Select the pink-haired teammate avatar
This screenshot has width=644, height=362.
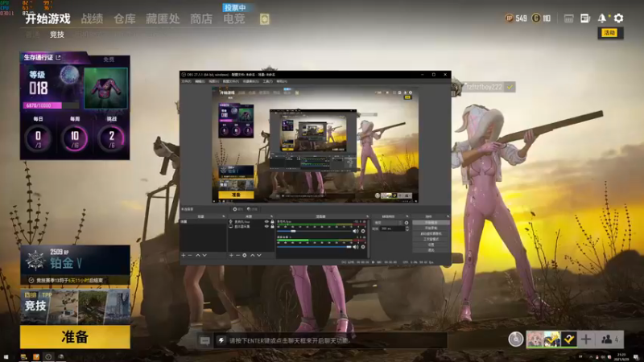[535, 339]
